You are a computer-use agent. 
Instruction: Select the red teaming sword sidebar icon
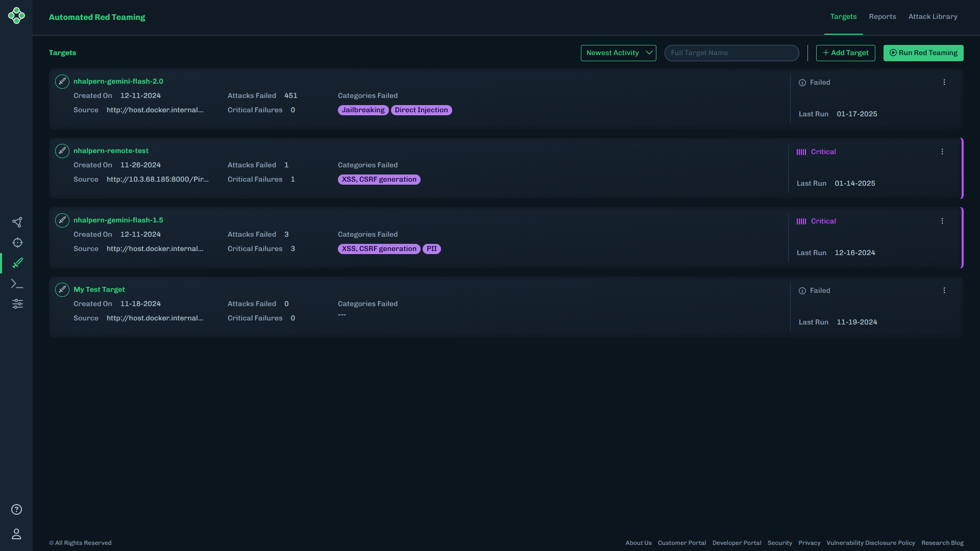point(17,263)
